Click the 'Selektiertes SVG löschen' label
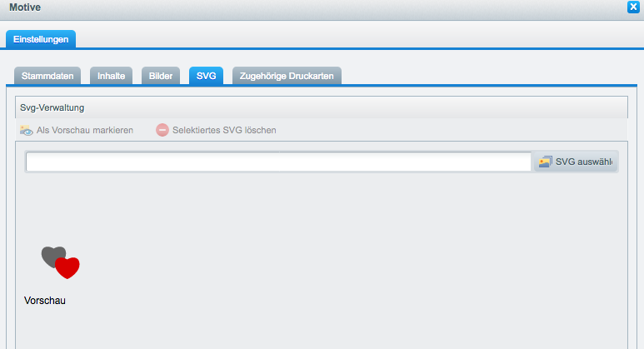The width and height of the screenshot is (644, 349). (x=224, y=131)
